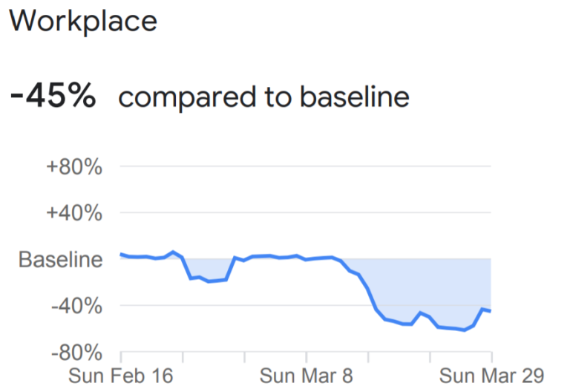Click the blue line's final endpoint

tap(491, 310)
